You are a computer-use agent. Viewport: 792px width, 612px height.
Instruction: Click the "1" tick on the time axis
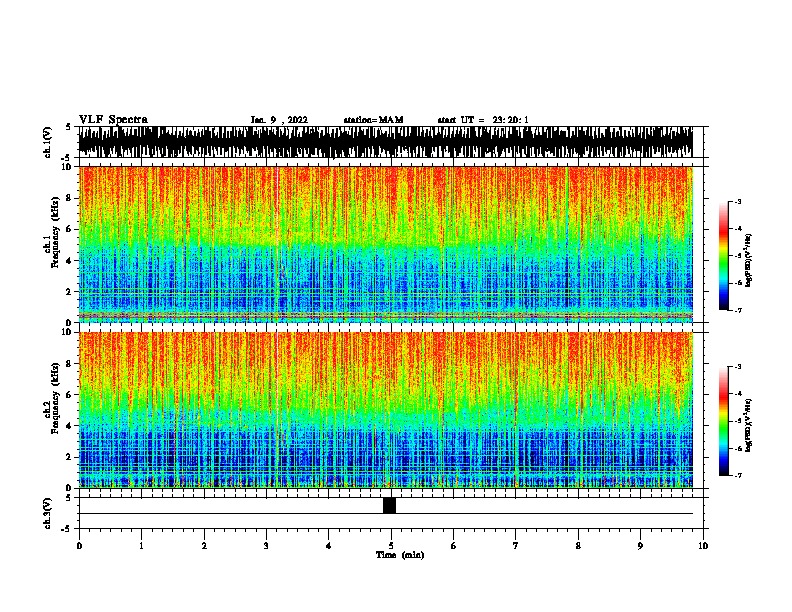point(141,546)
